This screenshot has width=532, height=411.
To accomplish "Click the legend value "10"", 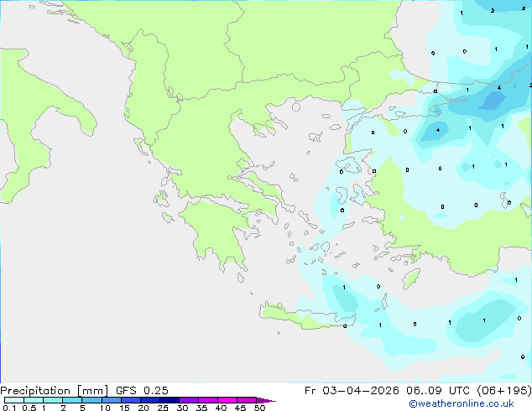I will [105, 408].
